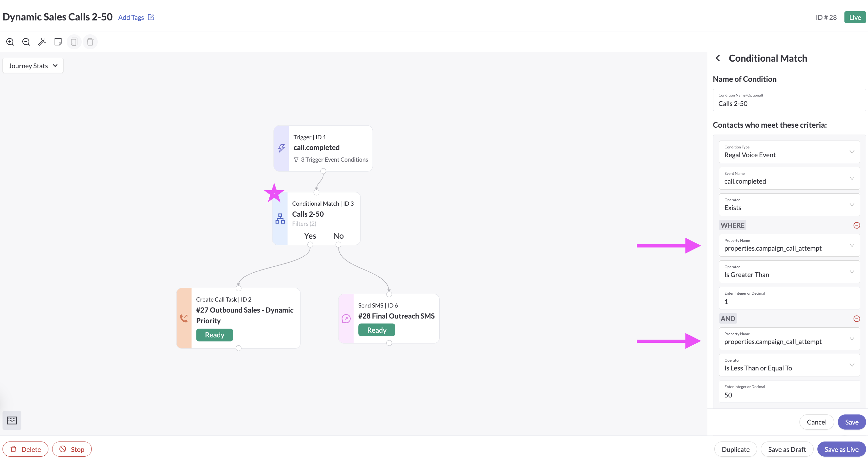Open the Journey Stats dropdown
This screenshot has height=461, width=868.
[33, 66]
